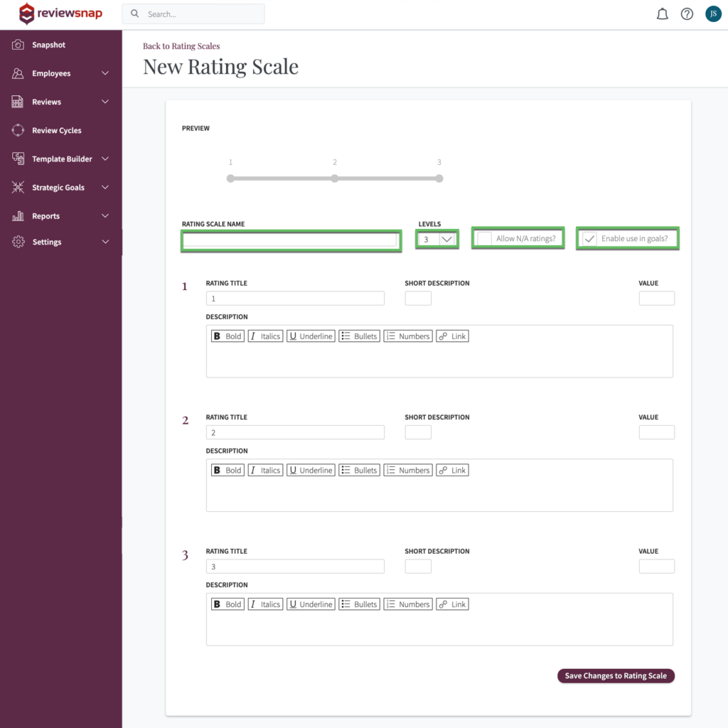Image resolution: width=728 pixels, height=728 pixels.
Task: Insert a Link in rating 2 description
Action: (452, 470)
